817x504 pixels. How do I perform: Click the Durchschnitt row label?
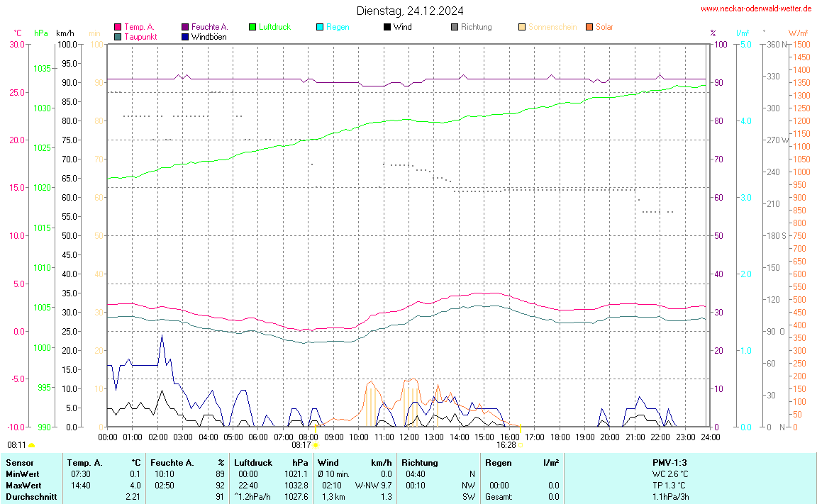click(x=30, y=497)
